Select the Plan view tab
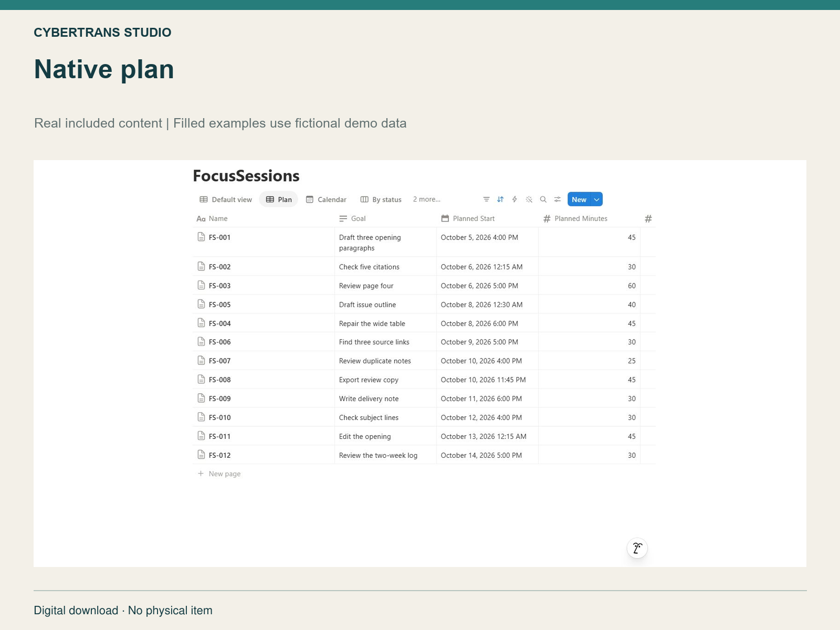This screenshot has width=840, height=630. click(x=279, y=199)
